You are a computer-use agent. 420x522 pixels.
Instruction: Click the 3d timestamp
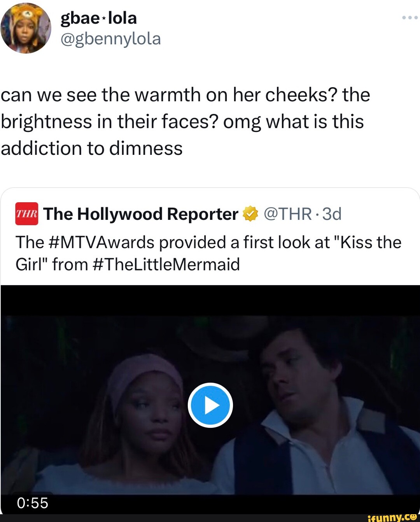tap(332, 214)
